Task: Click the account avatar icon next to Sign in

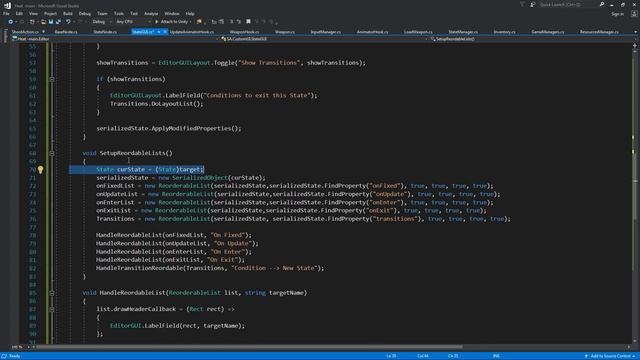Action: (x=634, y=14)
